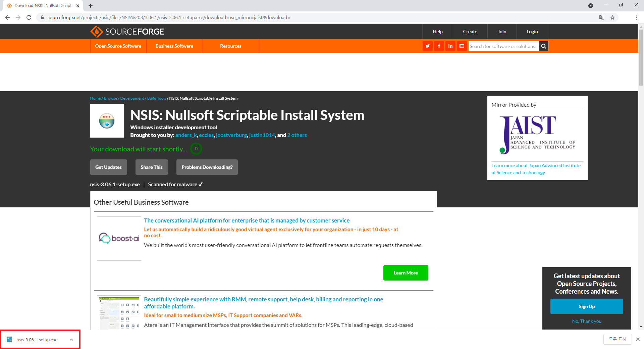Click the green Learn More button

[406, 273]
